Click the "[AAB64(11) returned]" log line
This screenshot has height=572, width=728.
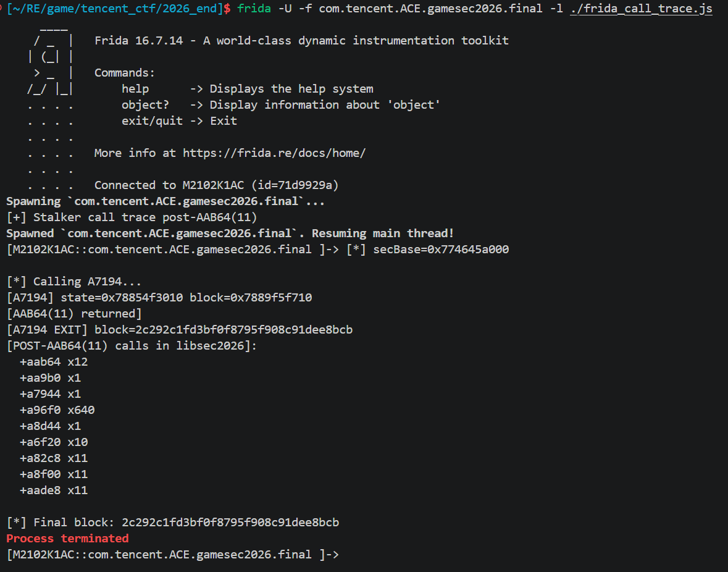[74, 314]
